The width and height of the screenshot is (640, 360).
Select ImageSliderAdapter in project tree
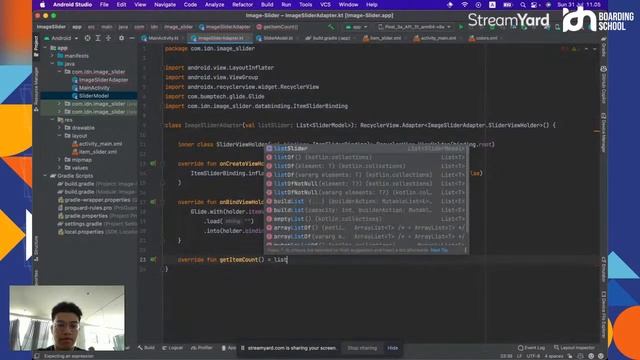click(103, 80)
